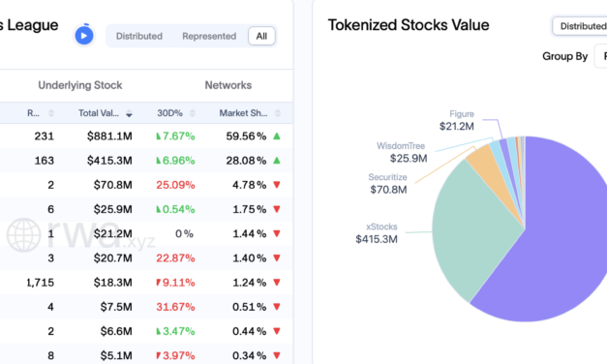
Task: Click the WisdomTree $25.9M chart label
Action: [x=402, y=152]
